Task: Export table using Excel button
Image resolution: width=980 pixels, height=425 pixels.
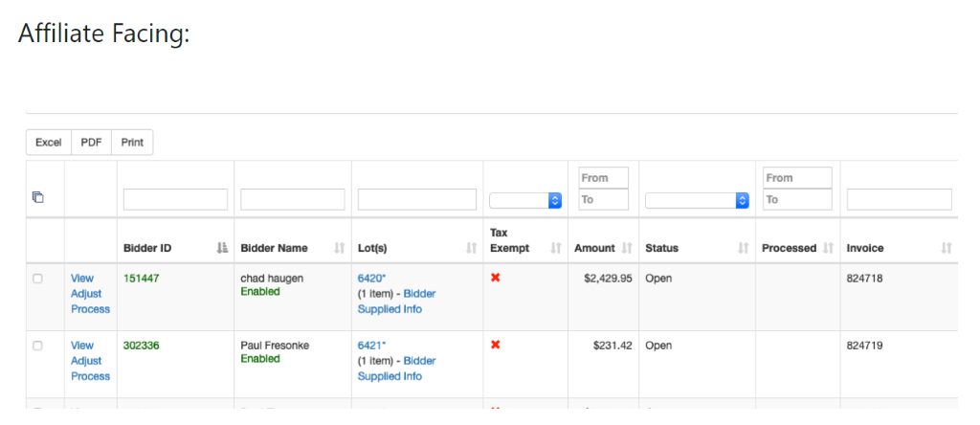Action: pyautogui.click(x=49, y=143)
